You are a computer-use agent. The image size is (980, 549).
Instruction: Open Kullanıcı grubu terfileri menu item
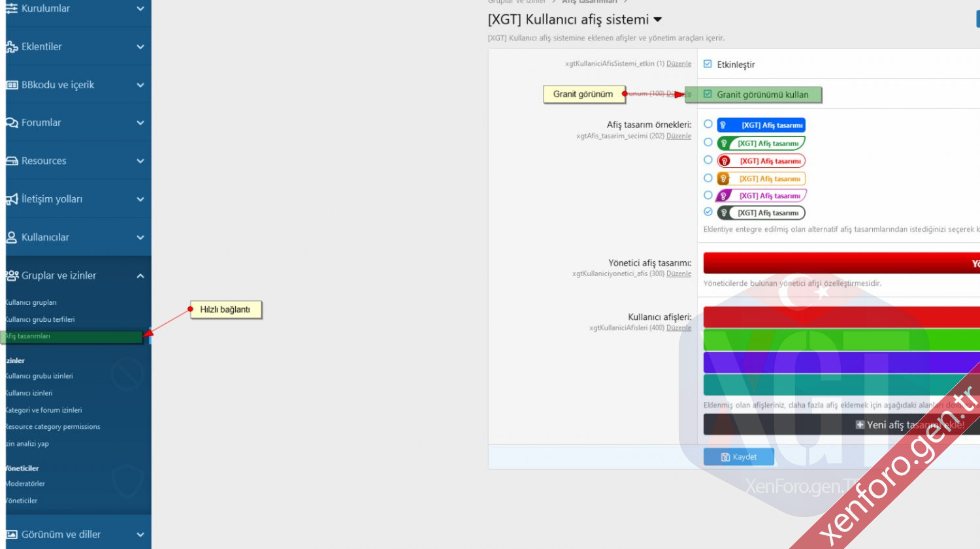coord(41,319)
